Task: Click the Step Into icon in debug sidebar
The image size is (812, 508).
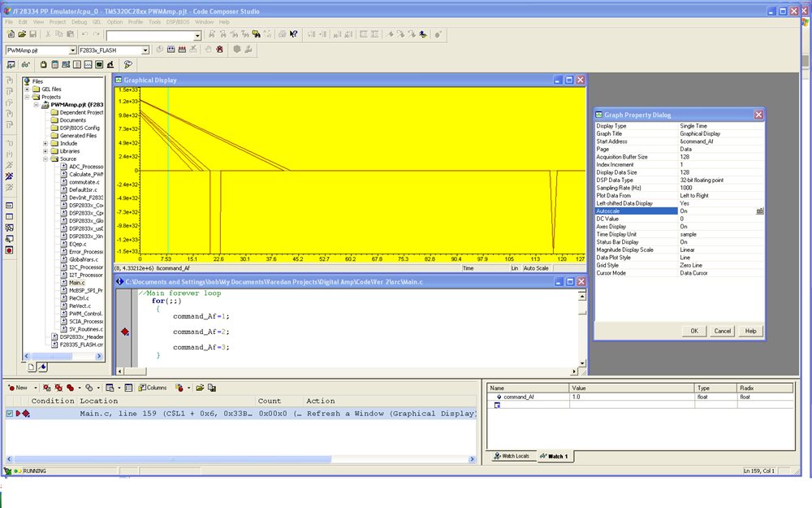Action: coord(8,80)
